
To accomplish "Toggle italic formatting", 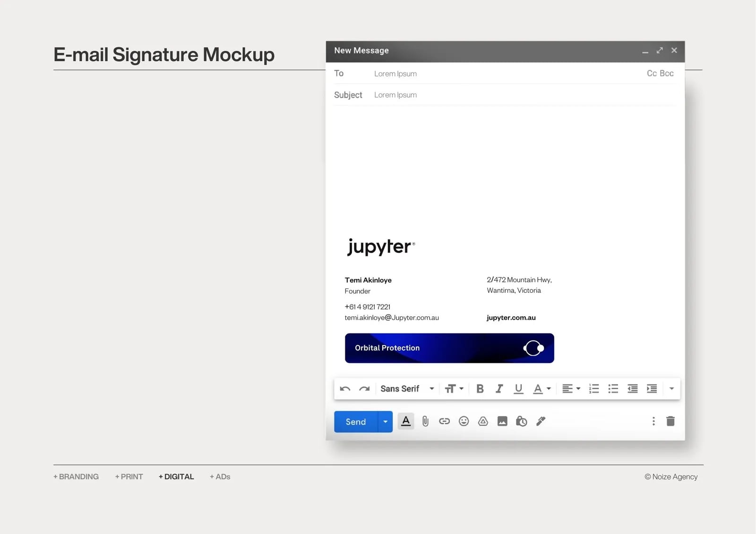I will (x=499, y=389).
